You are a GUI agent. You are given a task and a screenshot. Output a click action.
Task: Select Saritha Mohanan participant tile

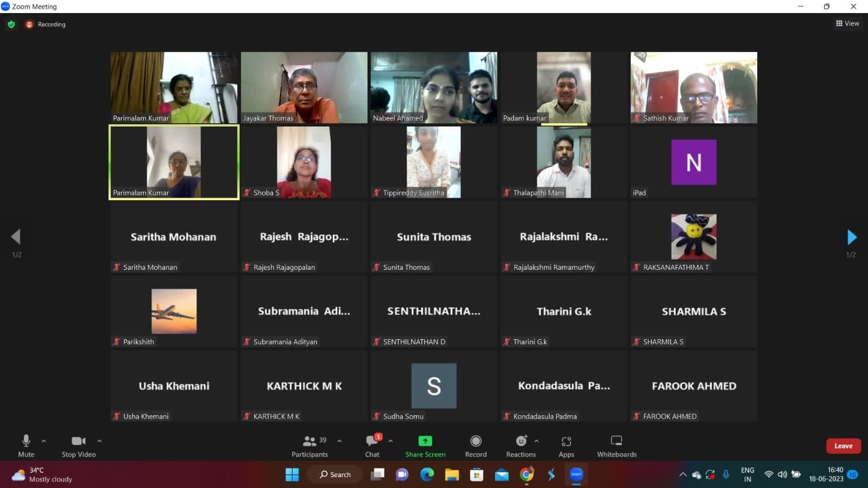click(x=174, y=237)
